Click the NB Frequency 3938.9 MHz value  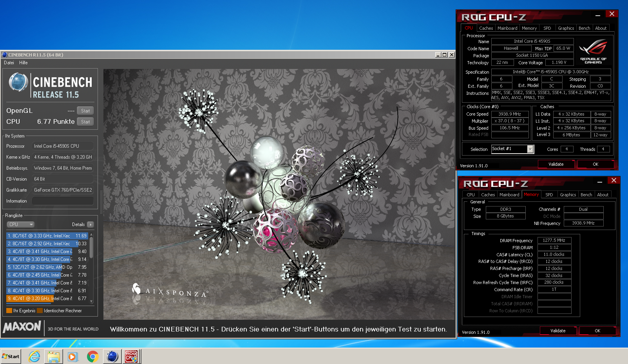(583, 223)
